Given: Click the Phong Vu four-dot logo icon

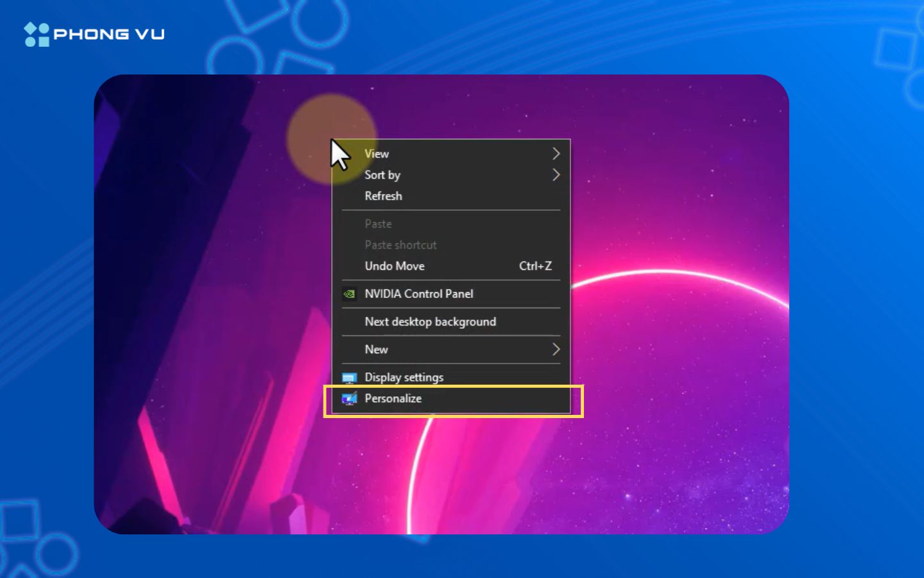Looking at the screenshot, I should pyautogui.click(x=37, y=35).
